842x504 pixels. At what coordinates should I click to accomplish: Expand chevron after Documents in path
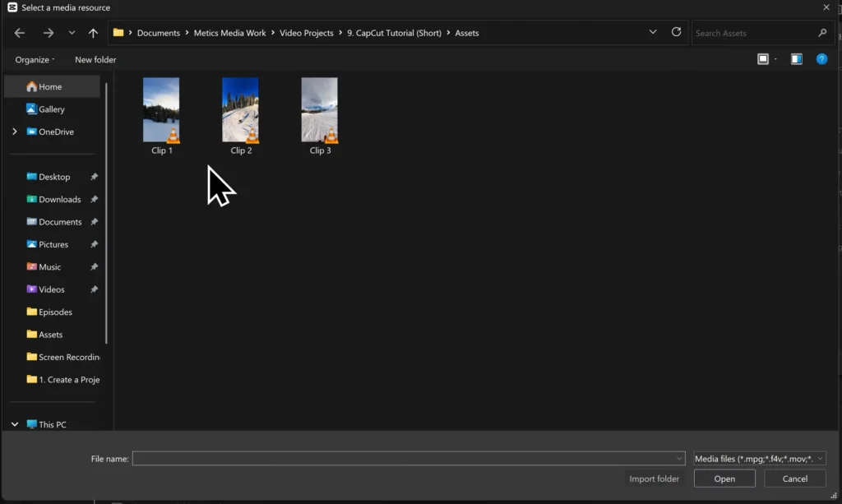[x=187, y=33]
